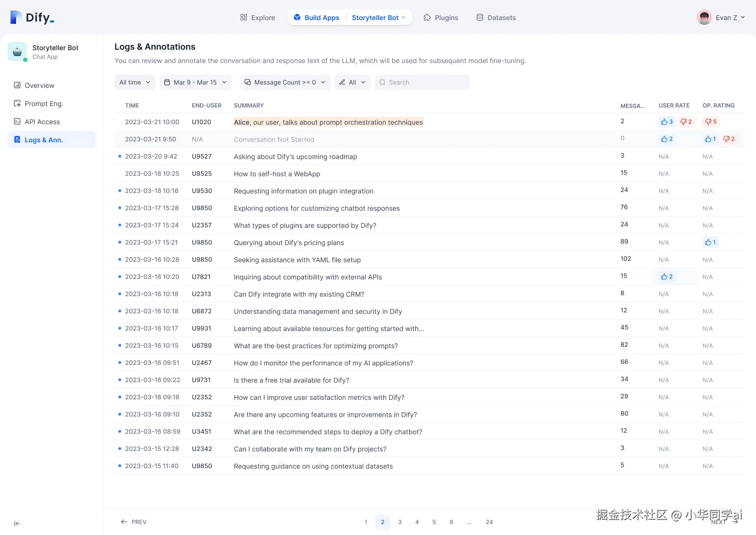756x535 pixels.
Task: Click the pencil icon in All filter
Action: click(342, 82)
